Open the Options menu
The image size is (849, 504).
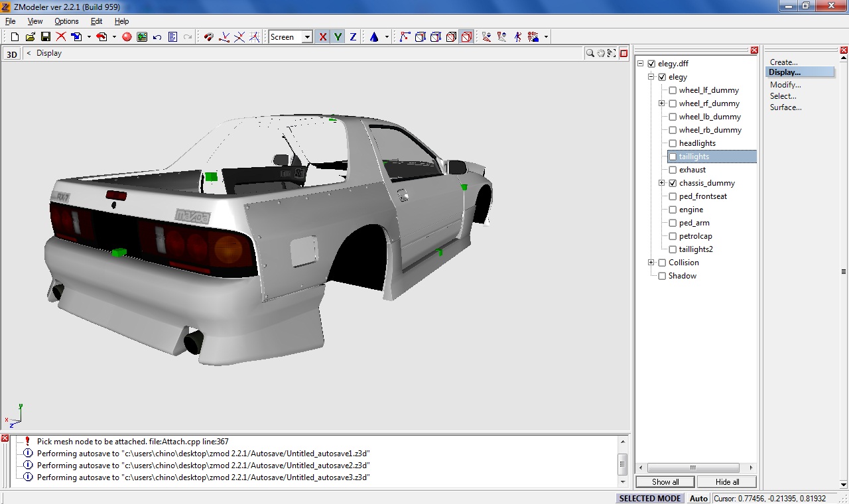pos(66,21)
